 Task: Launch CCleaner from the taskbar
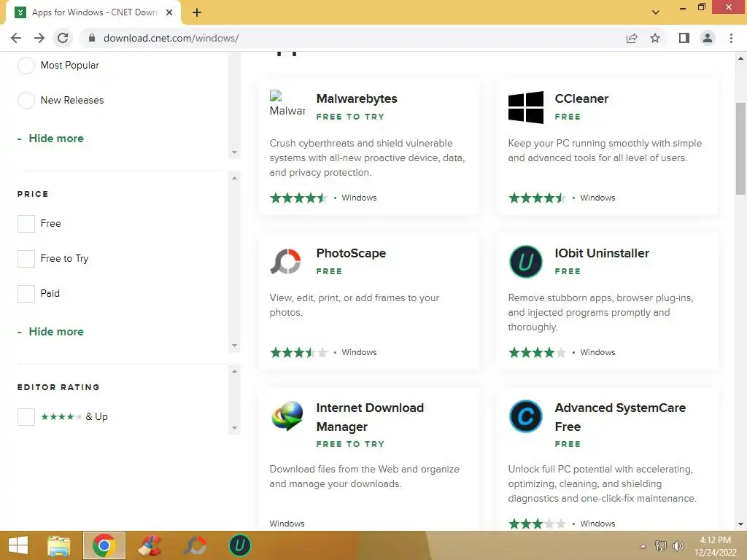(x=150, y=545)
